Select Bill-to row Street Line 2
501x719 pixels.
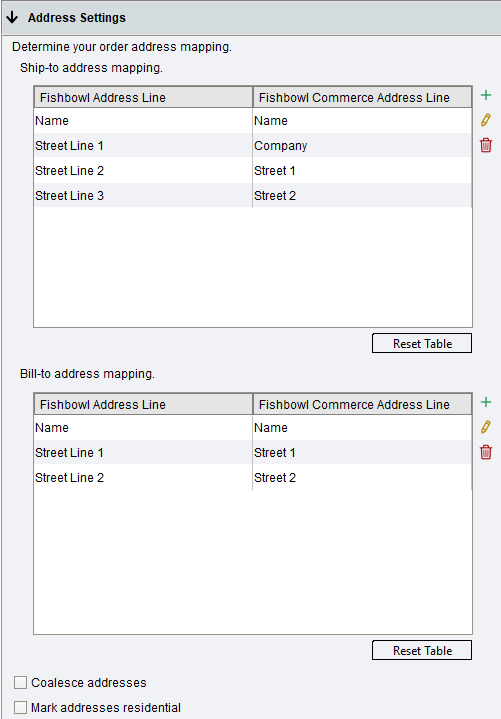click(x=253, y=478)
